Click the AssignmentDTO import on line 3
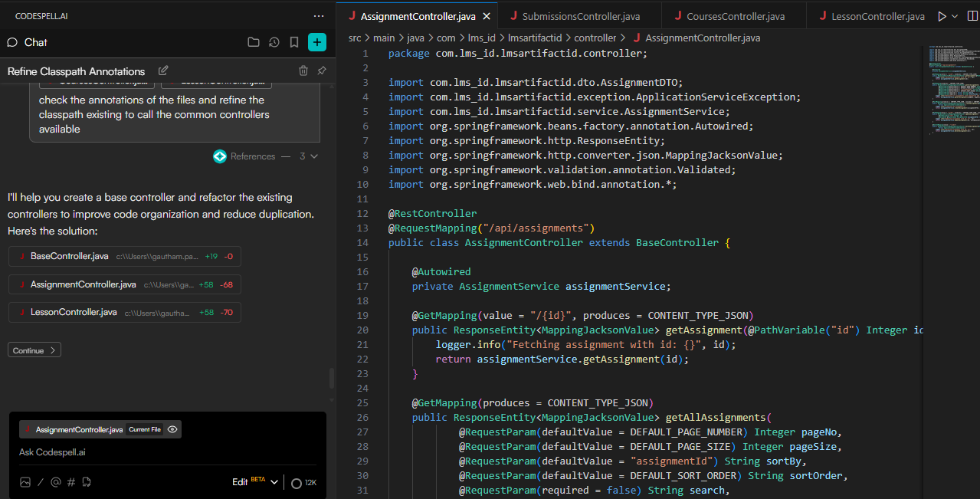Screen dimensions: 980x499 [x=536, y=82]
